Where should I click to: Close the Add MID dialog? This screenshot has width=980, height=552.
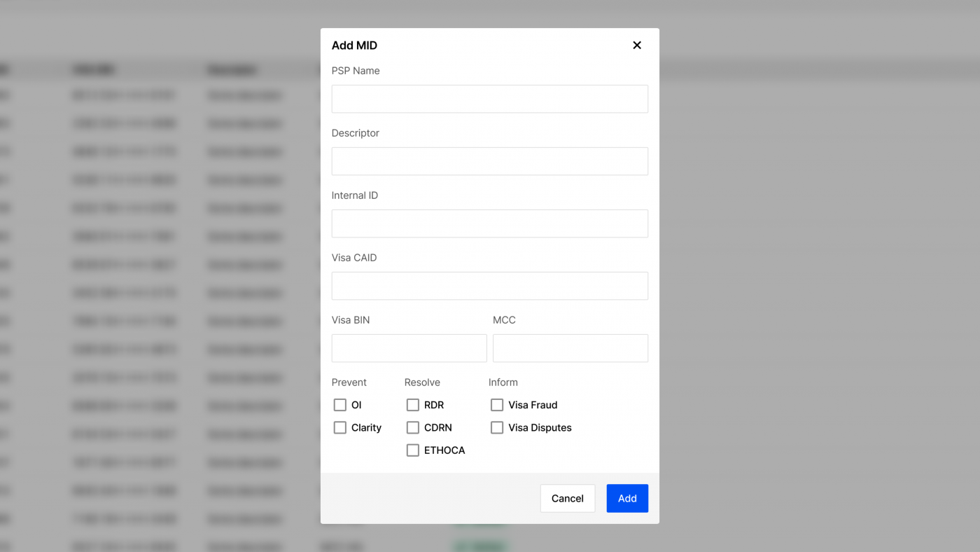pyautogui.click(x=637, y=45)
